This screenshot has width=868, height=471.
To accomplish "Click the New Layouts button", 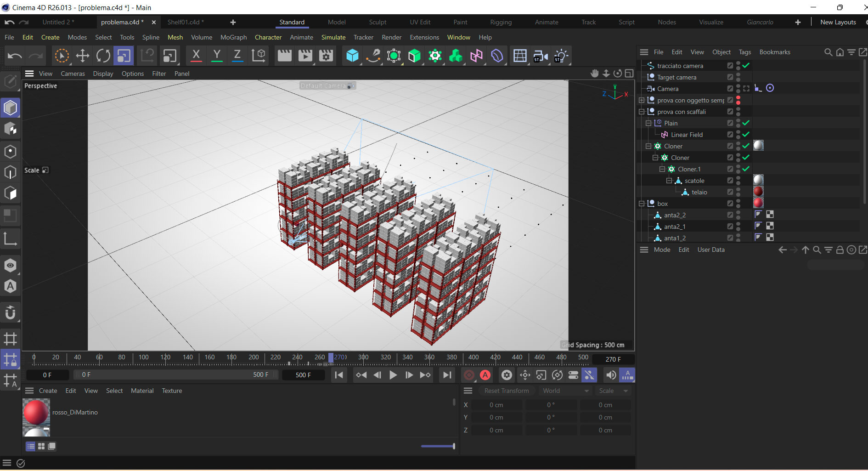I will 838,22.
